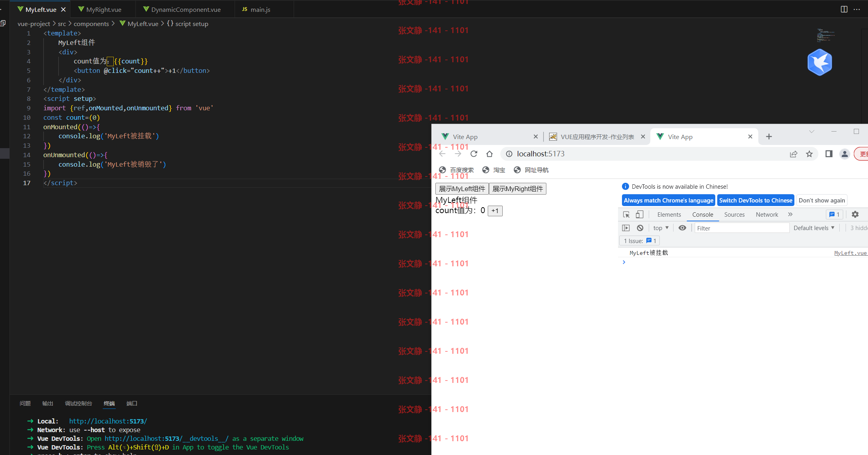Toggle the console sidebar icon

click(626, 228)
